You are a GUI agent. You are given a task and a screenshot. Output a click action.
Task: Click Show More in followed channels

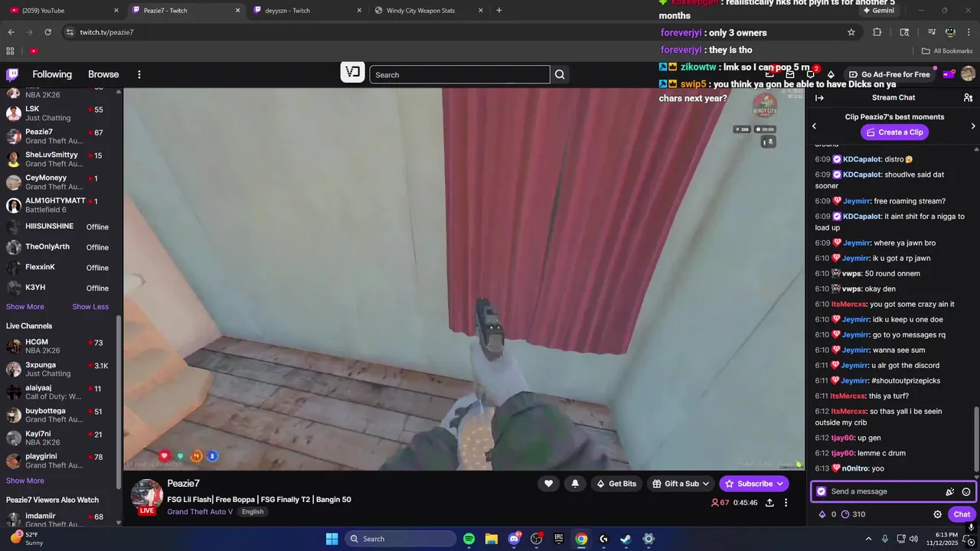(25, 306)
